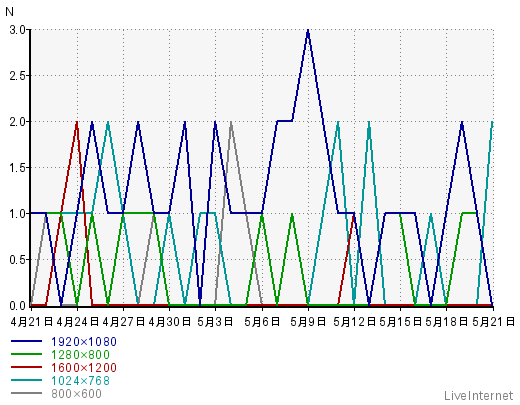Click the blue peak at value 3.0
This screenshot has height=405, width=520.
click(308, 30)
